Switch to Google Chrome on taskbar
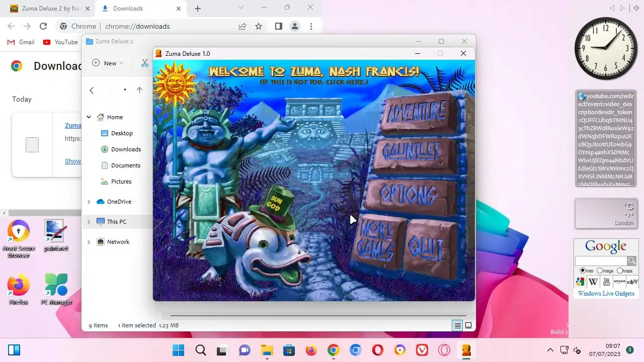The width and height of the screenshot is (644, 362). point(333,350)
